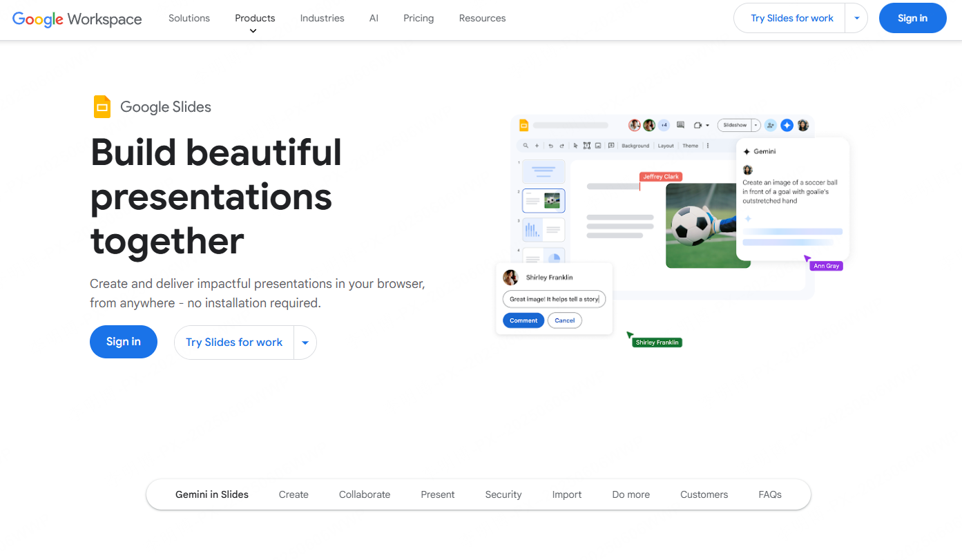962x560 pixels.
Task: Open the Products menu
Action: 255,18
